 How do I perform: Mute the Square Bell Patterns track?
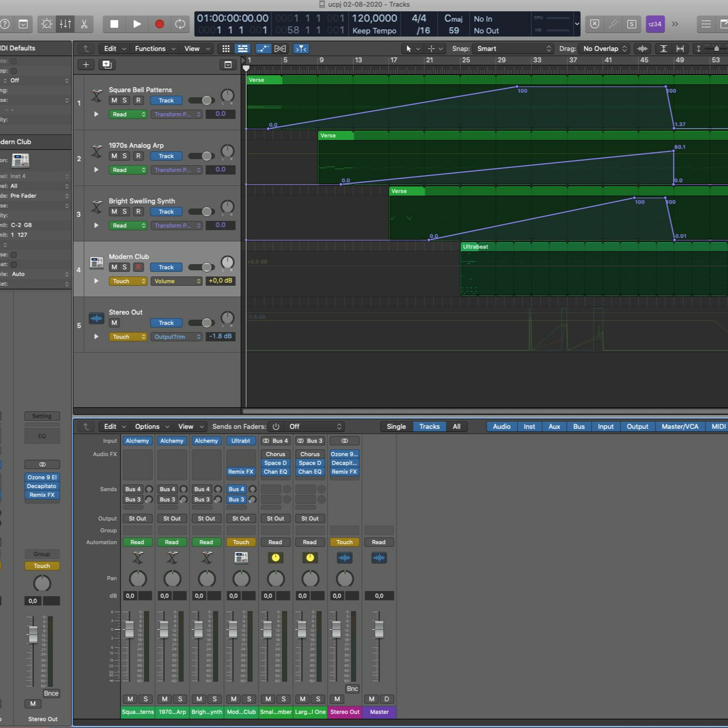coord(114,100)
